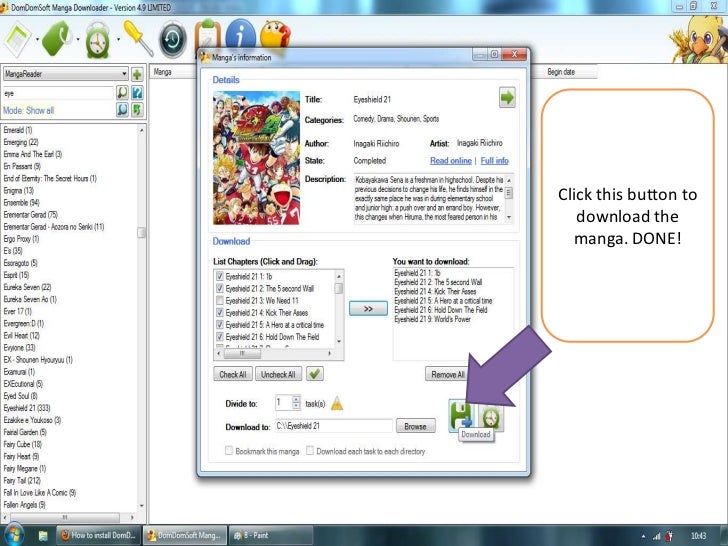Click the Remove All button
Image resolution: width=728 pixels, height=546 pixels.
447,374
